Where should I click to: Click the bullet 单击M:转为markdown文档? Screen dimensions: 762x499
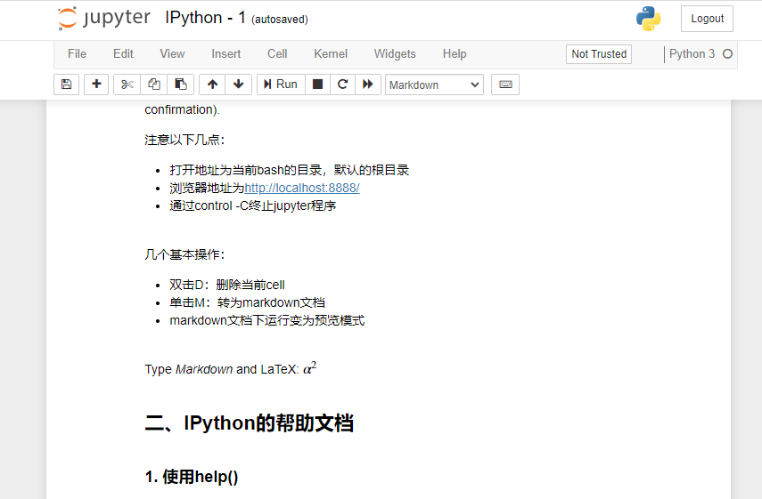click(x=247, y=303)
